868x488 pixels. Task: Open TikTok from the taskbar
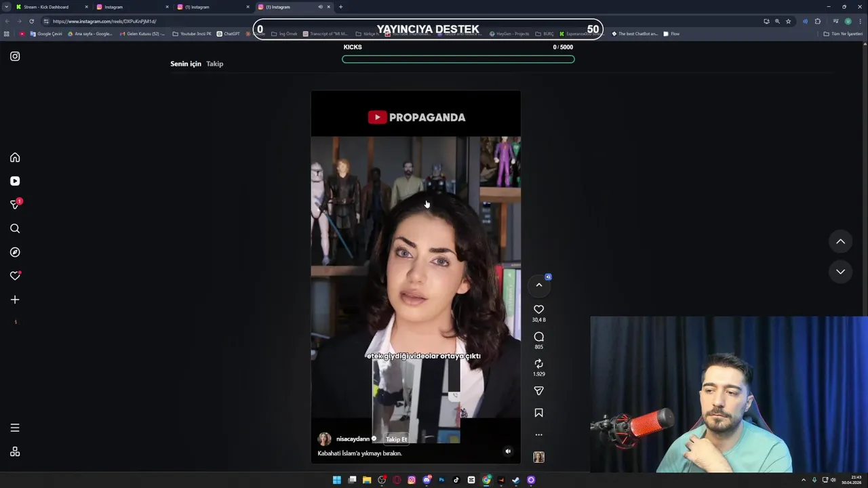[x=456, y=480]
